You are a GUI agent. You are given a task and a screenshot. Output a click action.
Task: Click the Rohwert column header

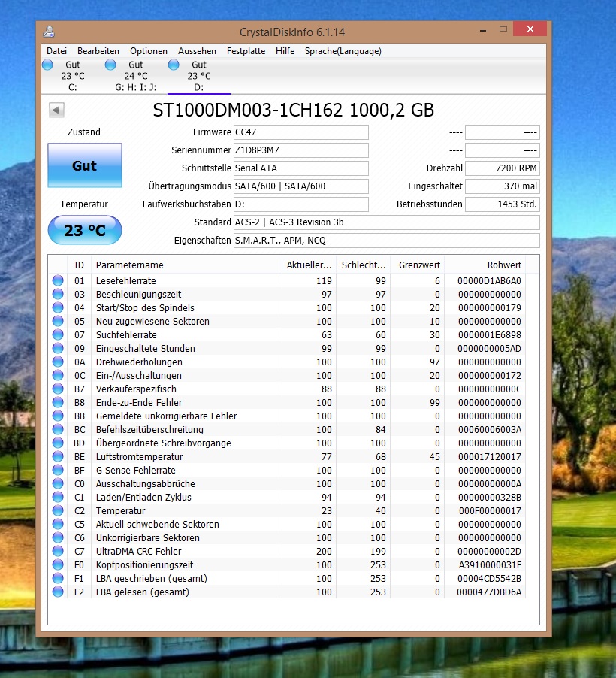click(485, 265)
